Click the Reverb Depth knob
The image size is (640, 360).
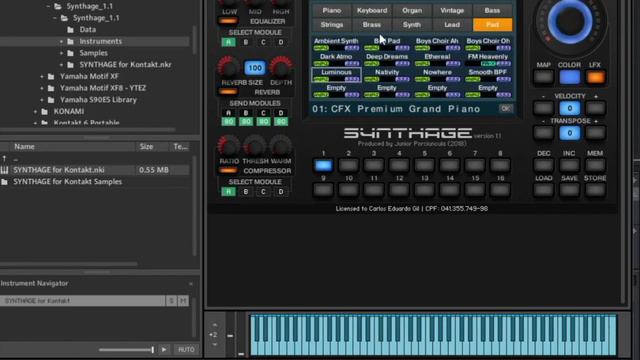[281, 67]
